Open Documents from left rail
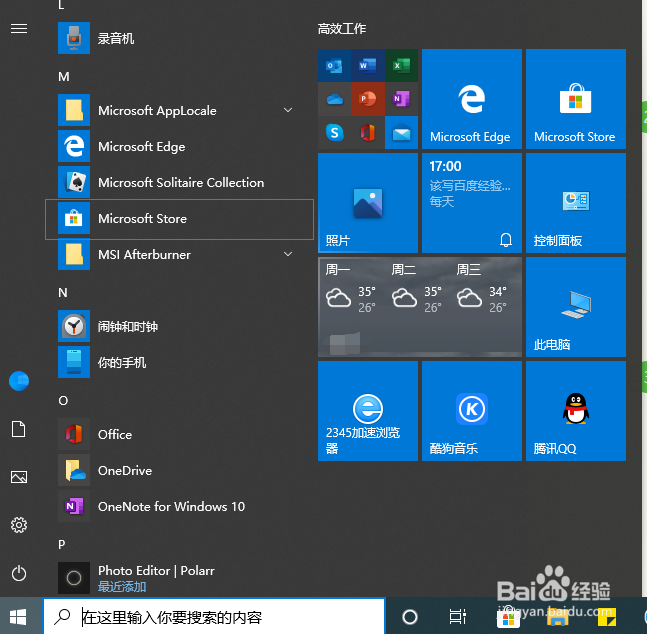The image size is (647, 634). point(19,429)
